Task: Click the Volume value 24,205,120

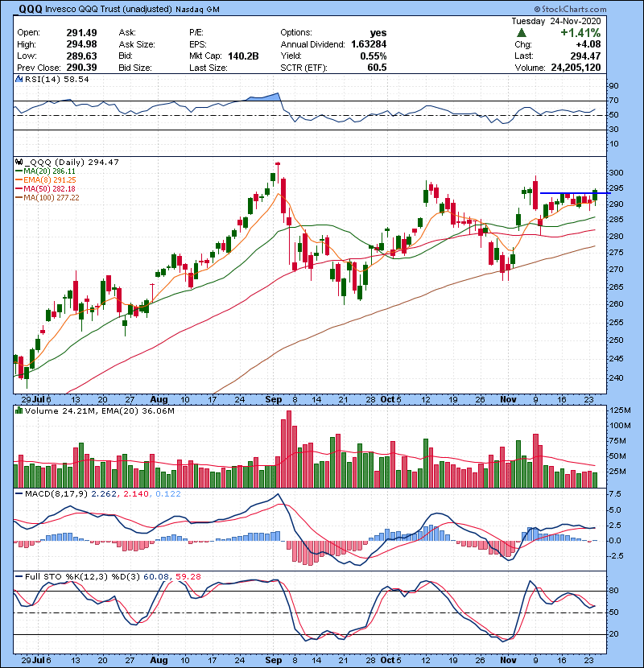Action: (x=576, y=68)
